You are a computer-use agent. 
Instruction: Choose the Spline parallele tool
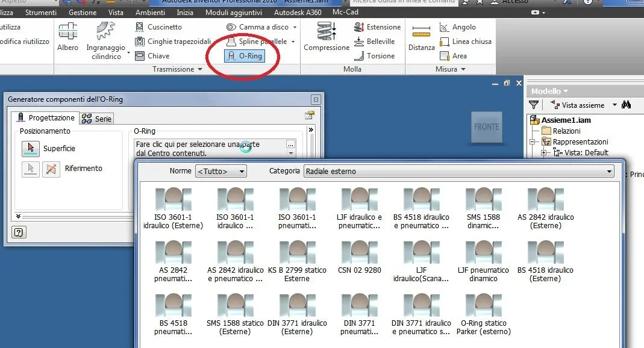pyautogui.click(x=257, y=42)
